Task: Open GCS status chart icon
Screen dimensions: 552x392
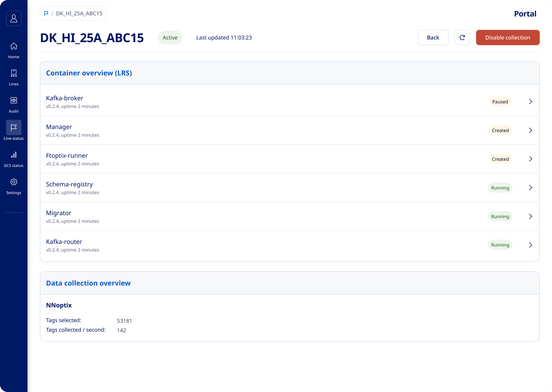Action: [14, 155]
